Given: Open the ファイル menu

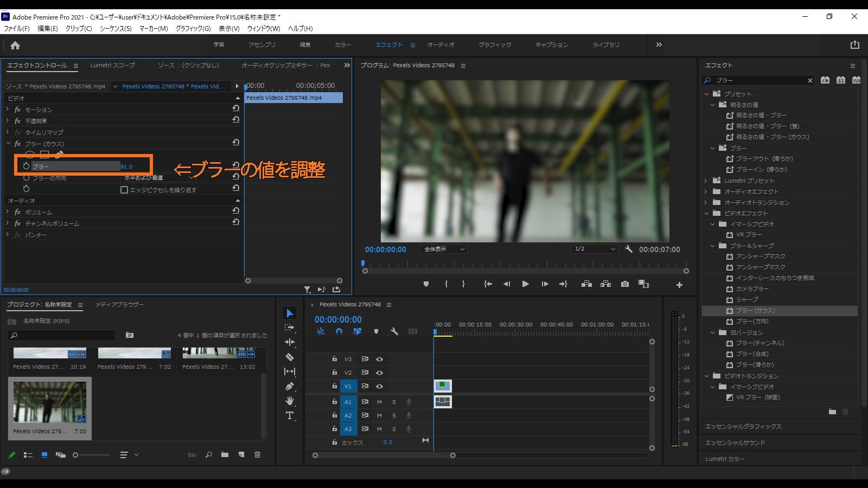Looking at the screenshot, I should point(15,29).
